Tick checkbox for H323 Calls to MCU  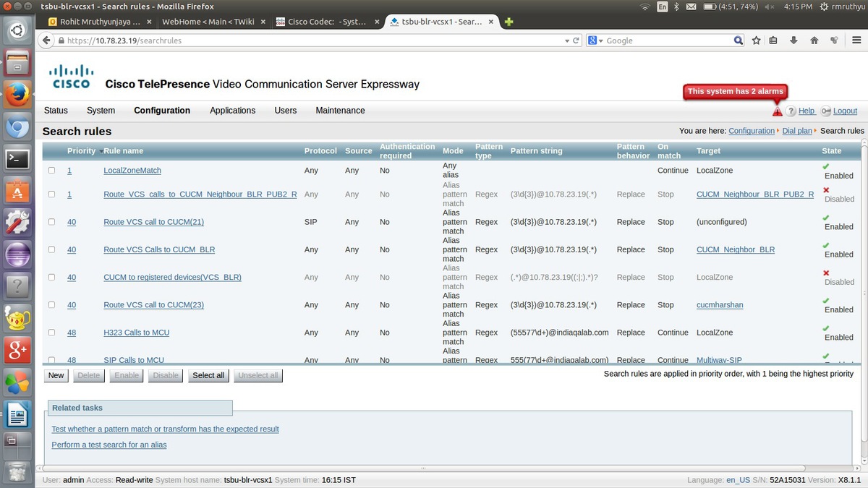51,333
